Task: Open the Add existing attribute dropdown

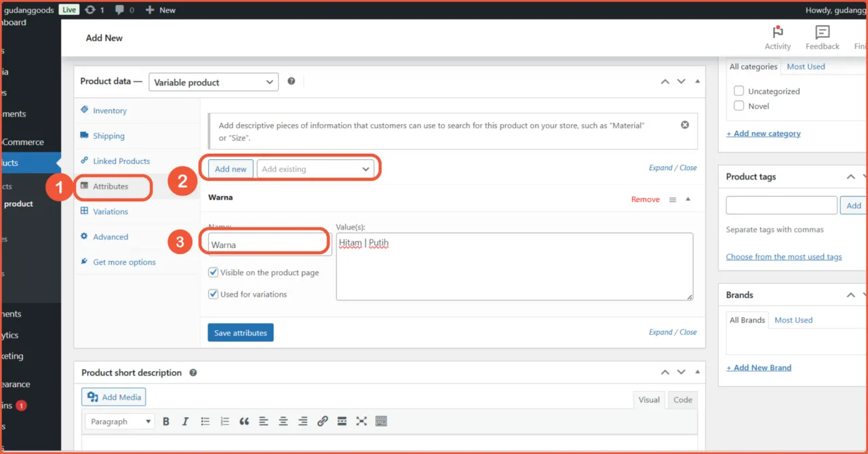Action: (316, 168)
